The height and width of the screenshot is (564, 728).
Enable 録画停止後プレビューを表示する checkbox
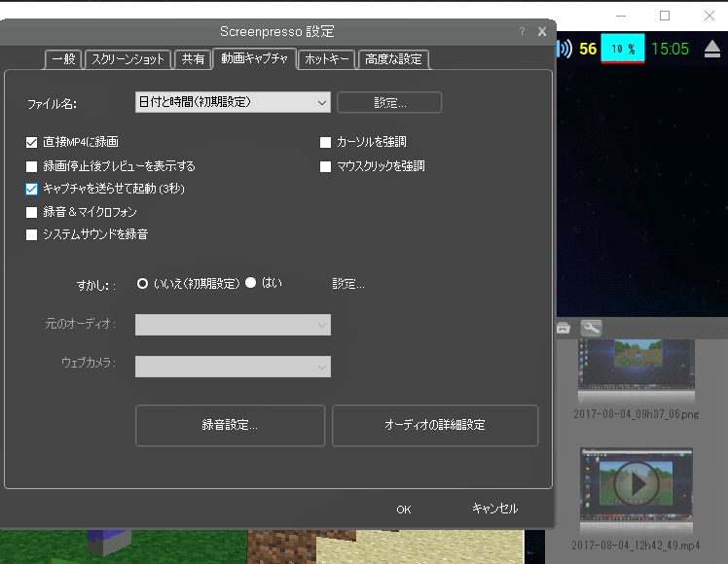31,166
